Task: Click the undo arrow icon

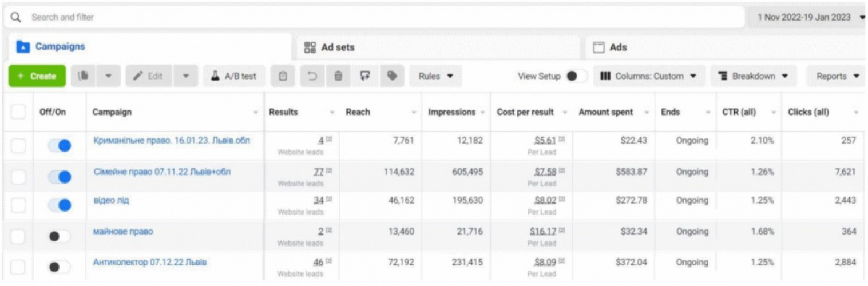Action: (312, 76)
